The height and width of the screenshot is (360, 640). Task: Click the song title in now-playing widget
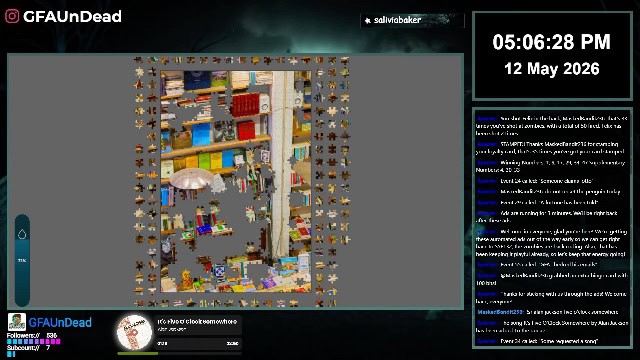click(197, 322)
